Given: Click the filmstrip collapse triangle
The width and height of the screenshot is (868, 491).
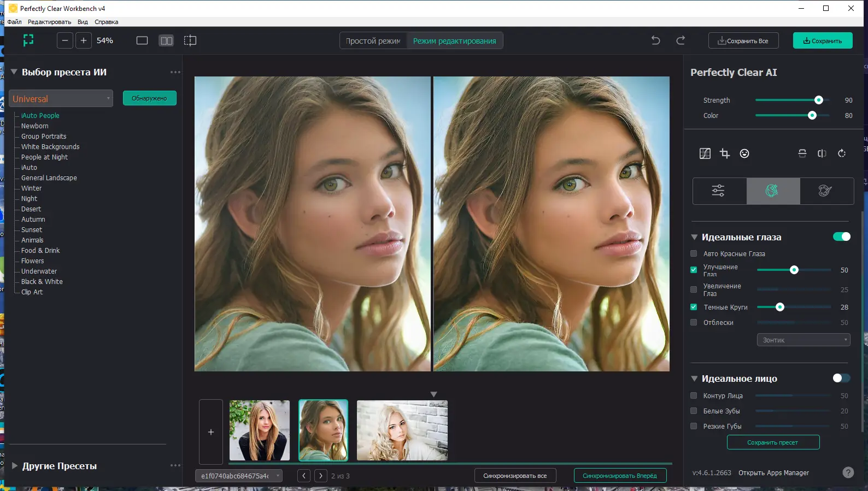Looking at the screenshot, I should click(x=433, y=394).
